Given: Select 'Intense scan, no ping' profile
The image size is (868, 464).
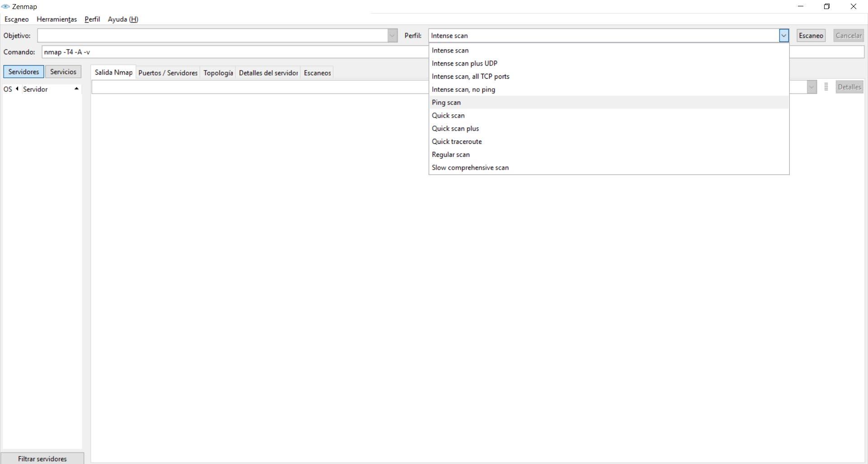Looking at the screenshot, I should [609, 90].
